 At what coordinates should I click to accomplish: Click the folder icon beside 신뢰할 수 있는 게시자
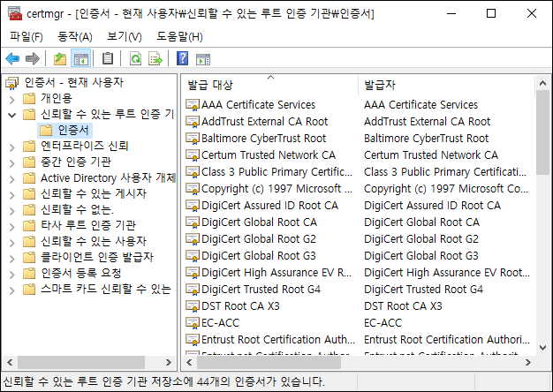click(29, 193)
